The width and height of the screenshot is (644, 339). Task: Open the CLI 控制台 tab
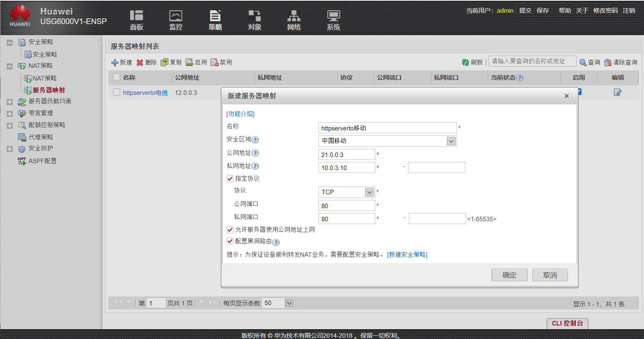pyautogui.click(x=568, y=323)
